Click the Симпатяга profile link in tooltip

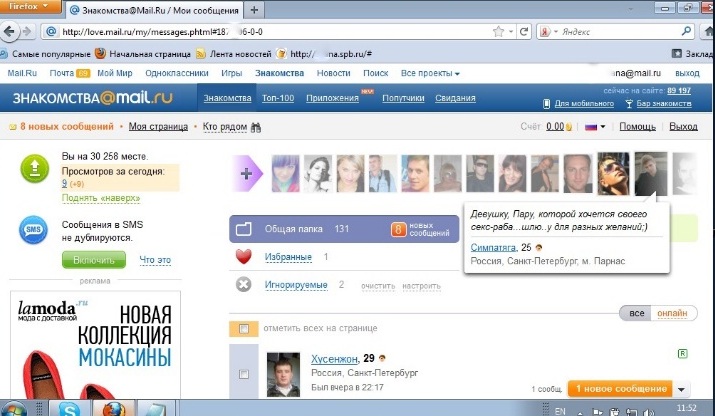[493, 247]
